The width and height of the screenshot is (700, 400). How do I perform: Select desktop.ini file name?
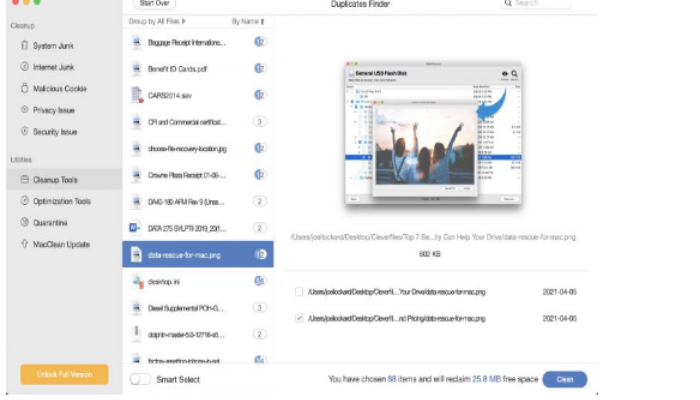[x=163, y=282]
